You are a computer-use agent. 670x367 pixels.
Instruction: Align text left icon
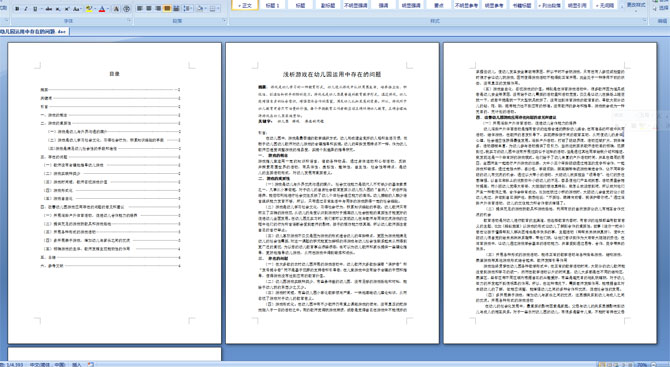[x=139, y=9]
